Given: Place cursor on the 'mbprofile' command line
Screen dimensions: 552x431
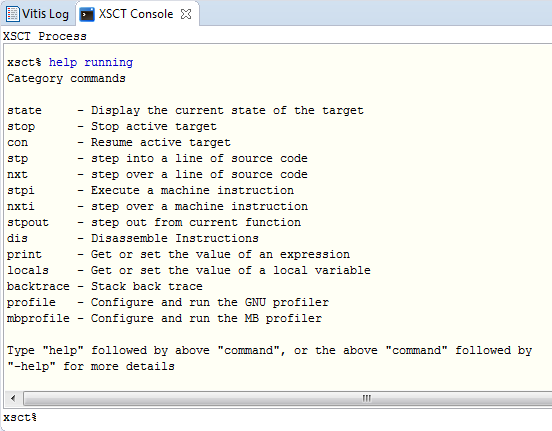Looking at the screenshot, I should tap(164, 318).
